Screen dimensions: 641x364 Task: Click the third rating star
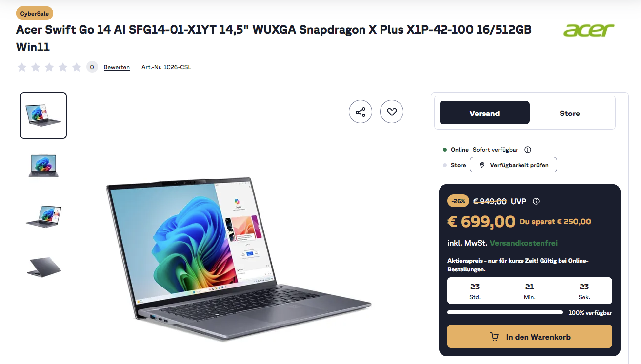tap(49, 67)
